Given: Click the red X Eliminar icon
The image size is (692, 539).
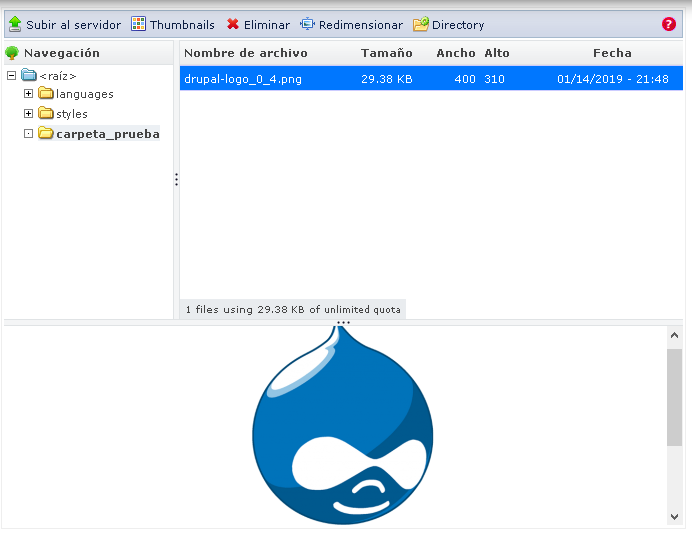Looking at the screenshot, I should pos(233,24).
